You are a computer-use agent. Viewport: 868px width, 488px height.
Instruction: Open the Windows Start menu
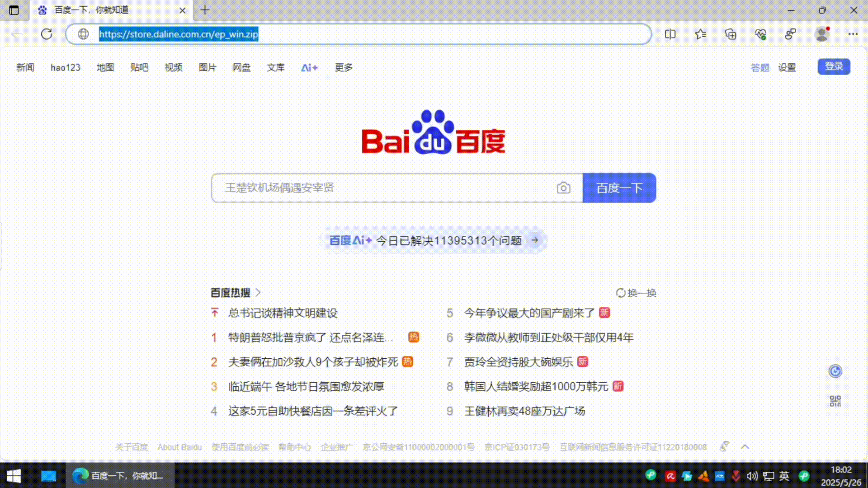pyautogui.click(x=14, y=475)
